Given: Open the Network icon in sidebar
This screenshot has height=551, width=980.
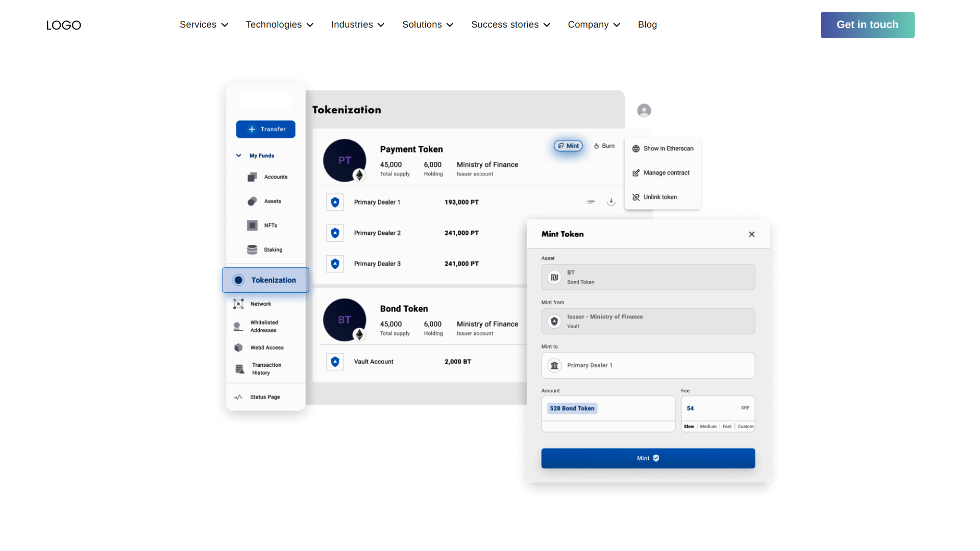Looking at the screenshot, I should 238,304.
